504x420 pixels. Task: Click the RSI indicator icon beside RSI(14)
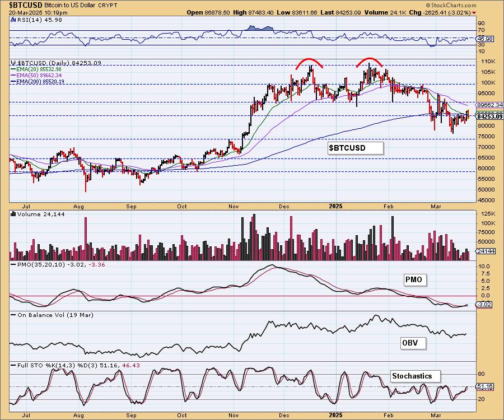[13, 20]
